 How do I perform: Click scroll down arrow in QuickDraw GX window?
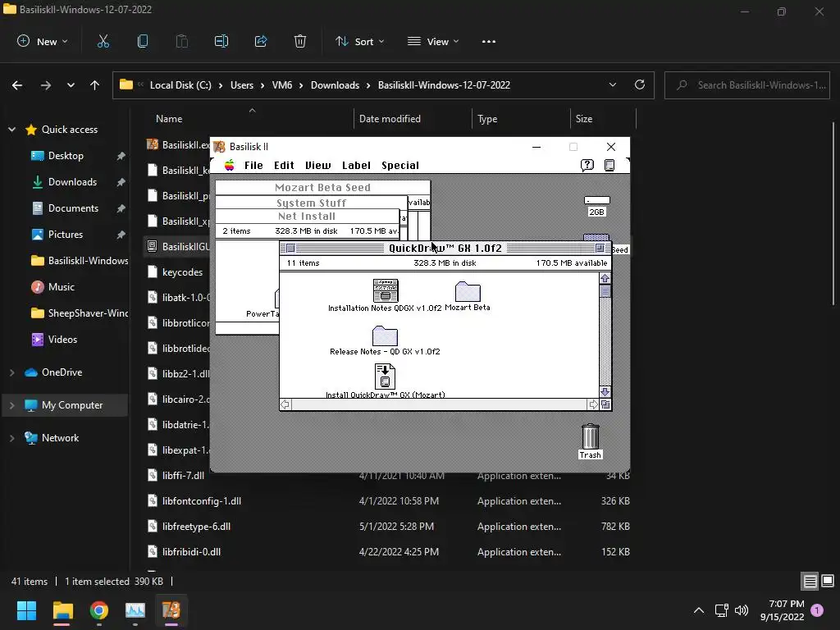point(605,392)
